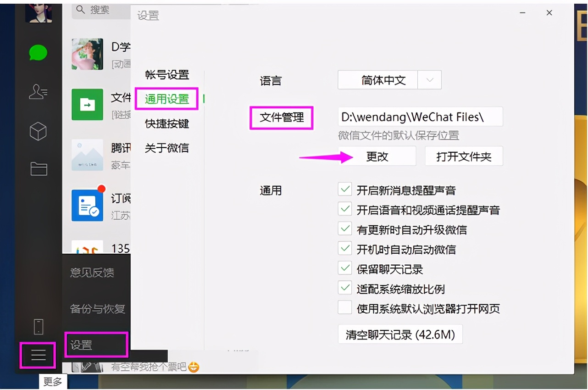The height and width of the screenshot is (390, 588).
Task: Select the 快捷按键 settings tab
Action: tap(166, 123)
